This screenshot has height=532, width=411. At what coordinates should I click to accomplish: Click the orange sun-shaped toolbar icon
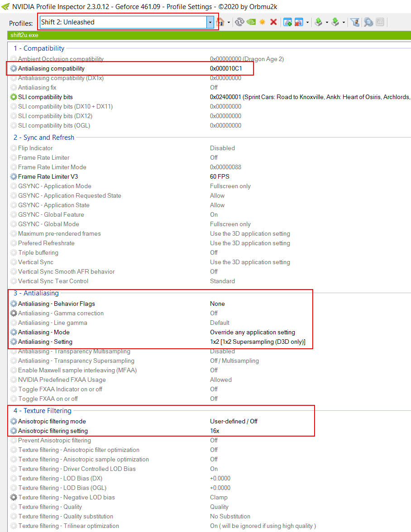coord(262,22)
